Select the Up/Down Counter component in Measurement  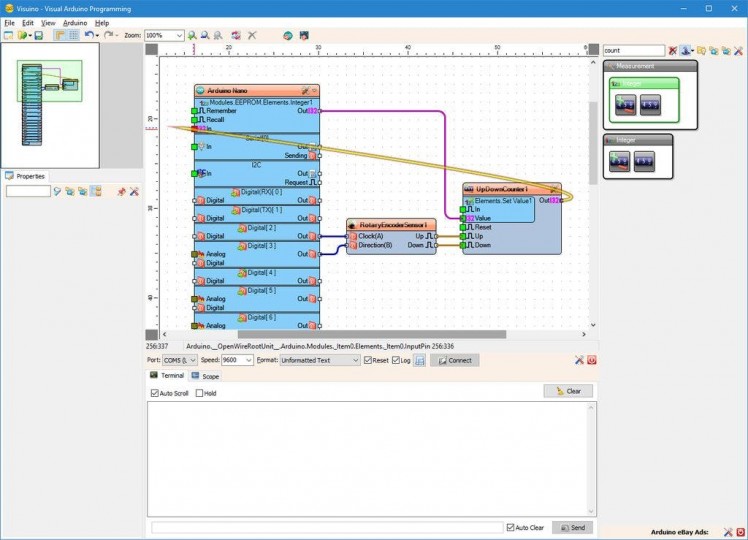click(626, 103)
